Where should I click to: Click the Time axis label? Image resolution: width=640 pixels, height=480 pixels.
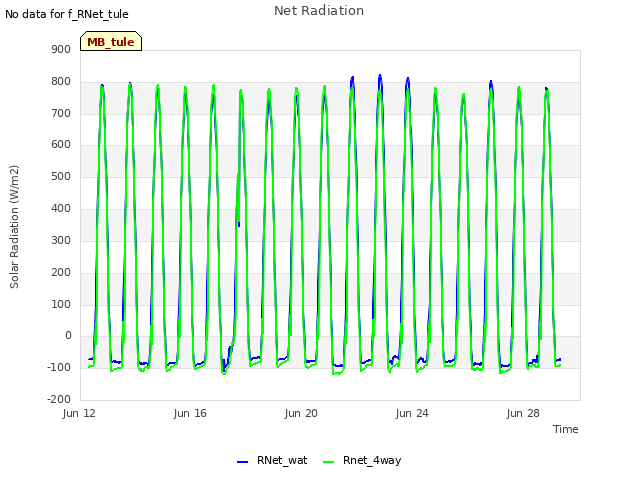566,429
